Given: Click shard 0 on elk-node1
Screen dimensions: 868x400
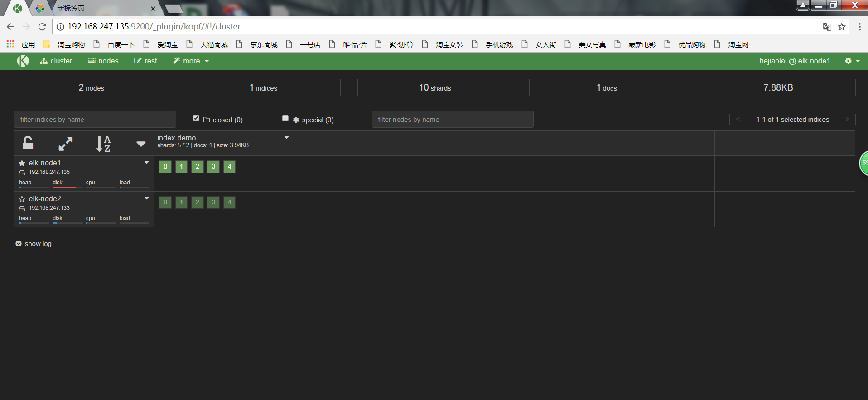Looking at the screenshot, I should (165, 167).
